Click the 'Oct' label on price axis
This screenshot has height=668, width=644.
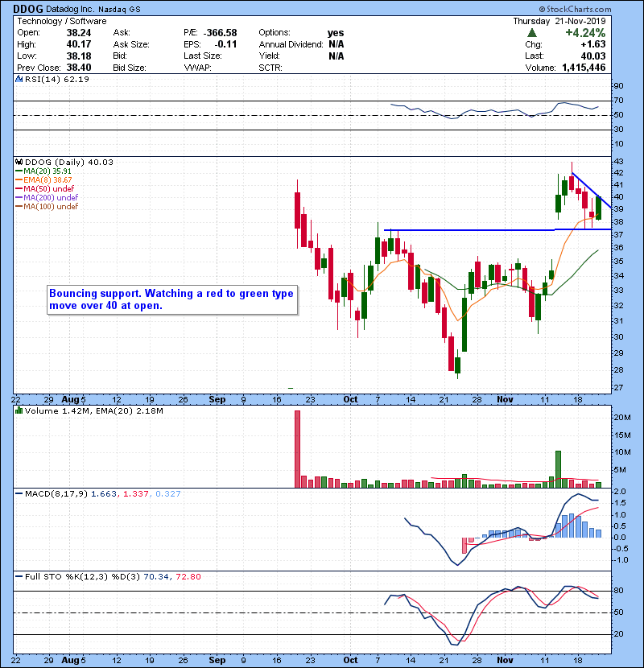click(x=350, y=400)
